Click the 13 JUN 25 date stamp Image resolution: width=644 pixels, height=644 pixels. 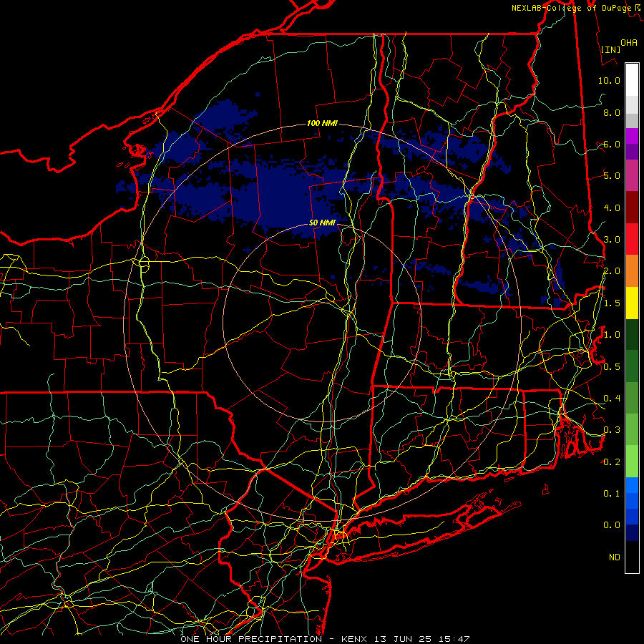pos(404,639)
